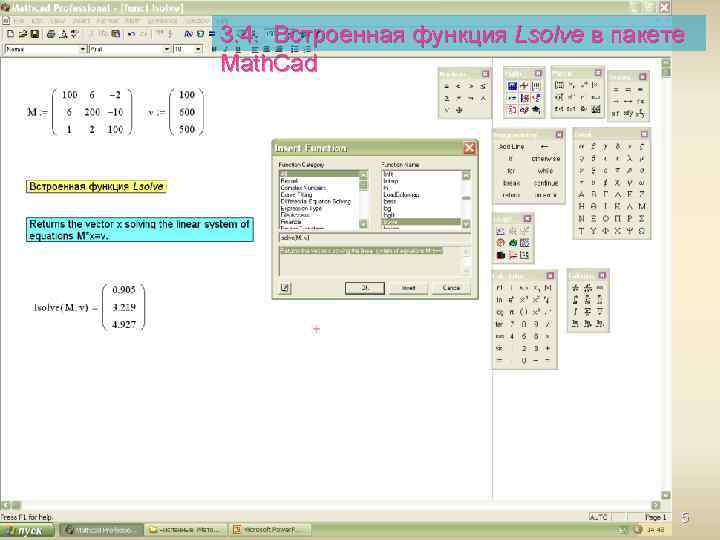The image size is (720, 540).
Task: Click the less-than-or-equal operator in the Boolean palette
Action: coord(483,86)
